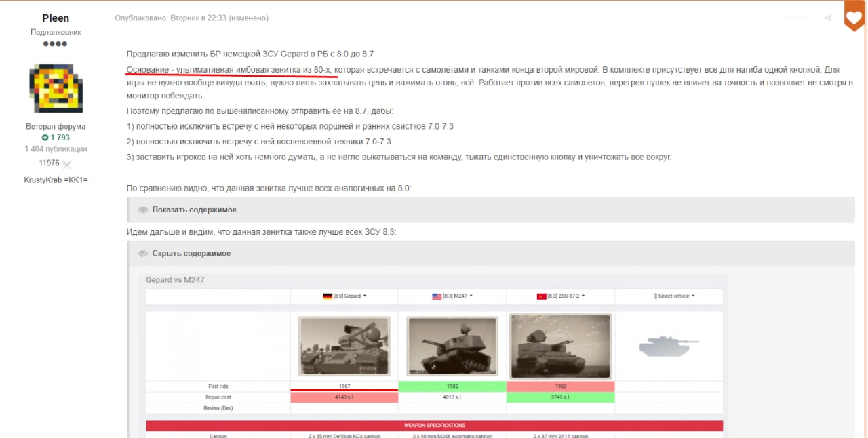The width and height of the screenshot is (868, 438).
Task: Open the Pleen user profile link
Action: coord(56,18)
